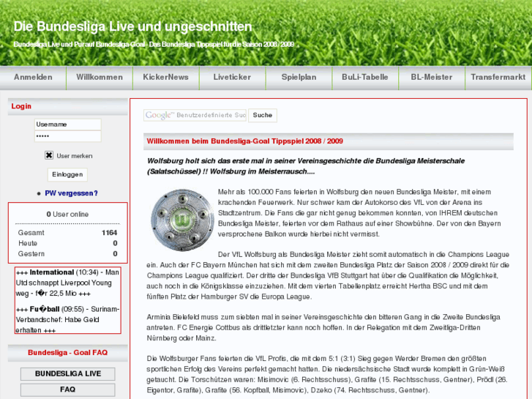Click the Heute visitor count row
This screenshot has width=532, height=399.
[67, 243]
